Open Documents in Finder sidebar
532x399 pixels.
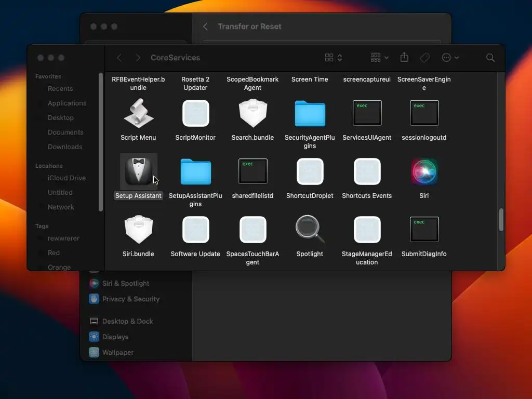click(x=65, y=132)
